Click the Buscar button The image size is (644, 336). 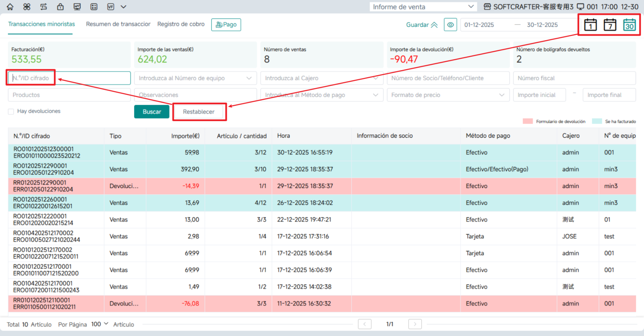(x=152, y=112)
